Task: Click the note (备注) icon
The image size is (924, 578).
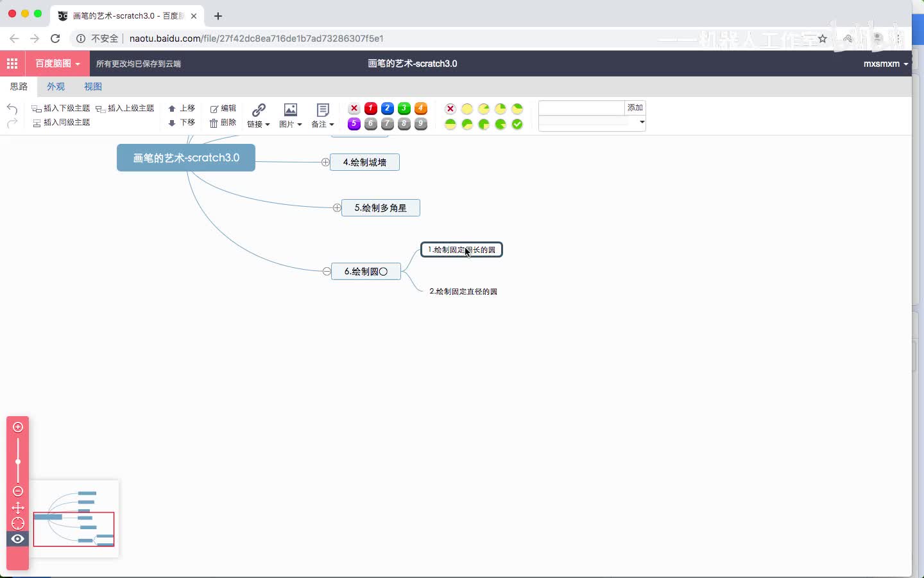Action: 323,110
